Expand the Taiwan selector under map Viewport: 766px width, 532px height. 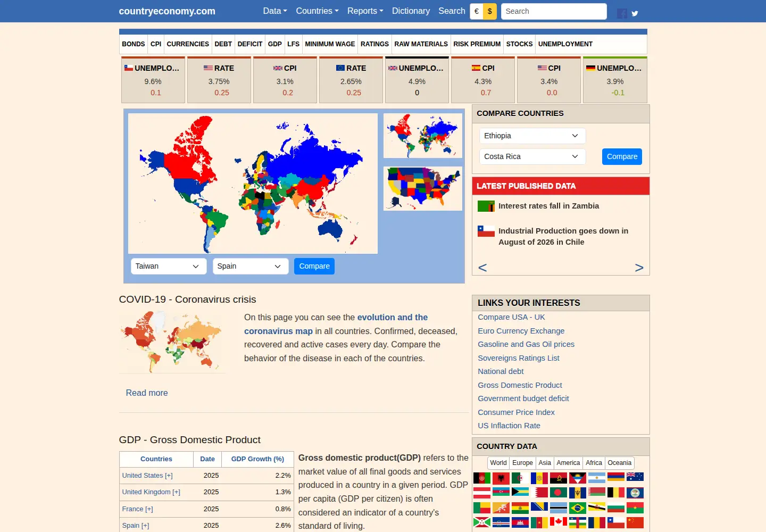(169, 266)
